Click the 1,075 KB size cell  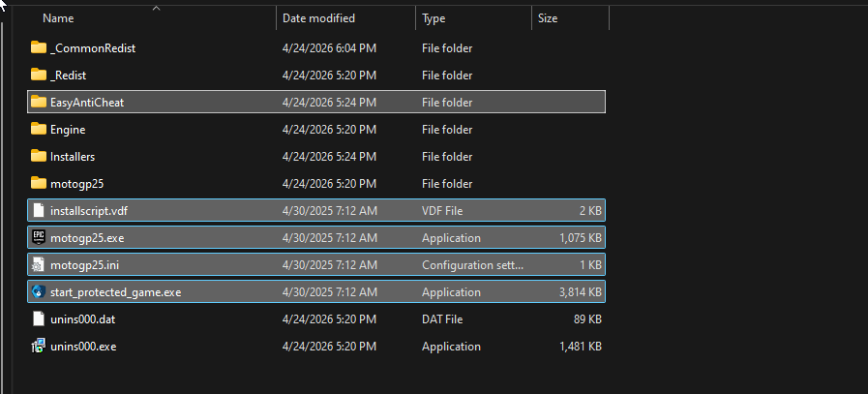click(x=581, y=238)
